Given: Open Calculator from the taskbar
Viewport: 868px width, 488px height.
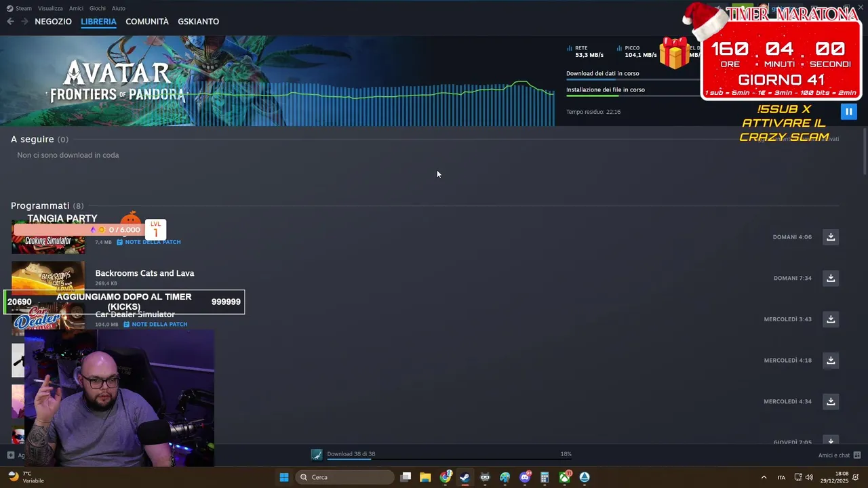Looking at the screenshot, I should [x=545, y=477].
